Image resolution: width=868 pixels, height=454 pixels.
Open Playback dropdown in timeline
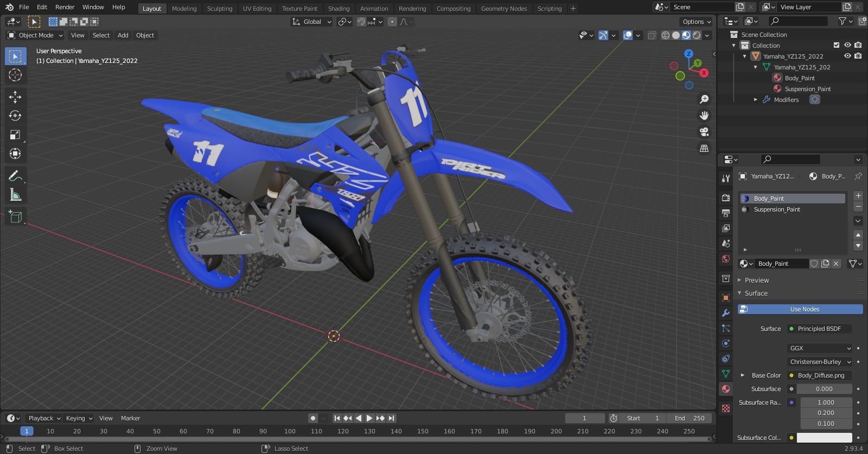(44, 418)
